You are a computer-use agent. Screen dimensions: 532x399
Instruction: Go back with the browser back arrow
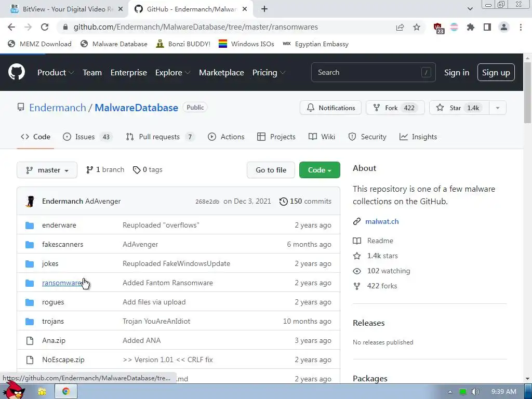point(11,27)
